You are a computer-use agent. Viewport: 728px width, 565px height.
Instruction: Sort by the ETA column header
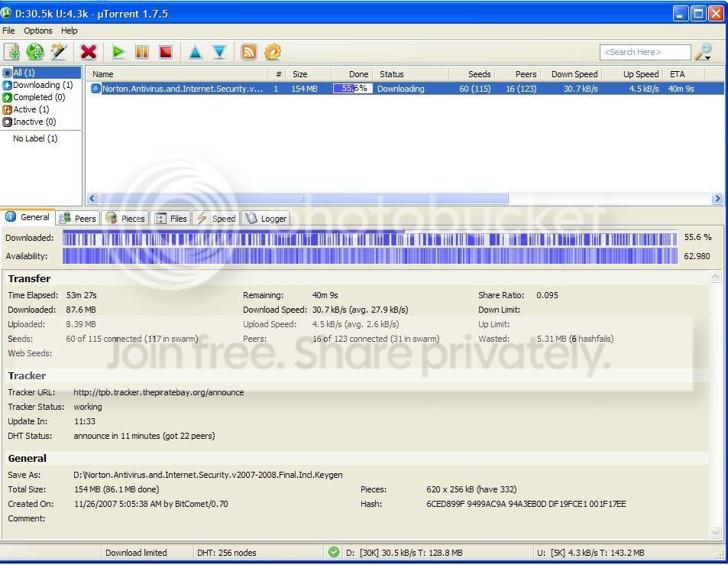(684, 74)
